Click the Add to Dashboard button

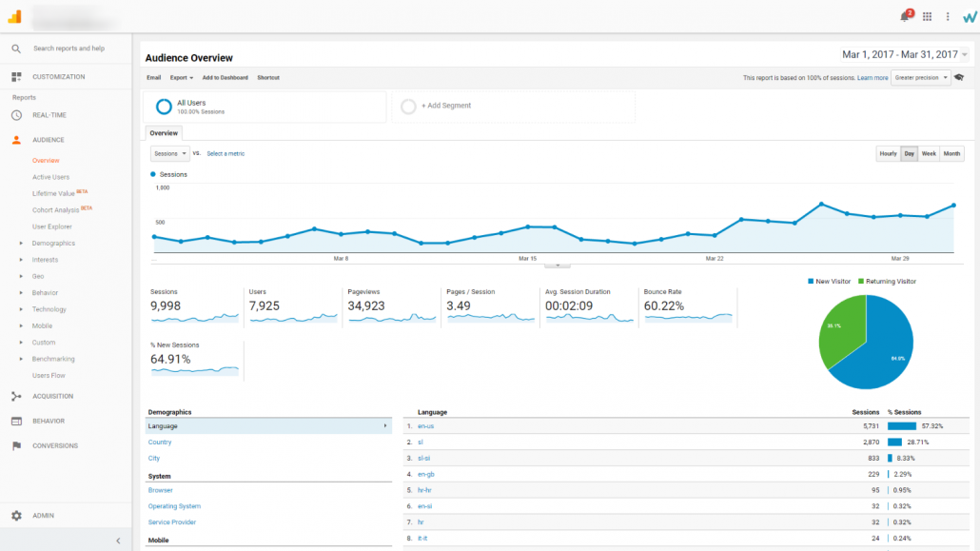(225, 78)
